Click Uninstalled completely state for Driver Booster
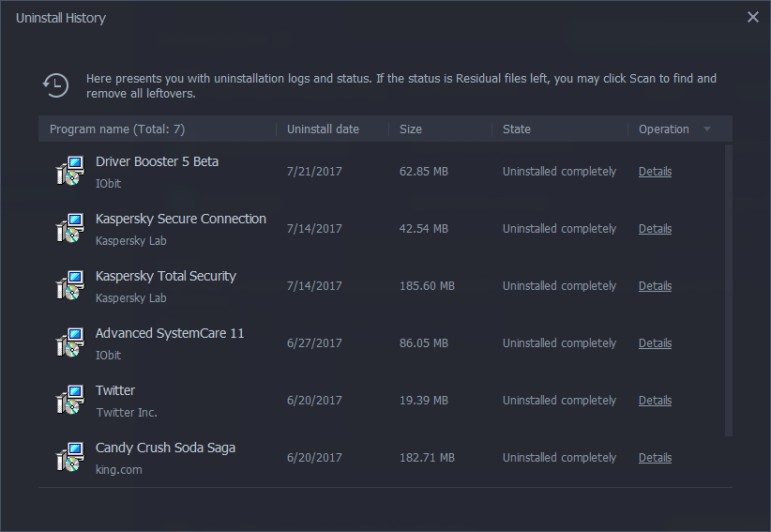 [x=559, y=172]
